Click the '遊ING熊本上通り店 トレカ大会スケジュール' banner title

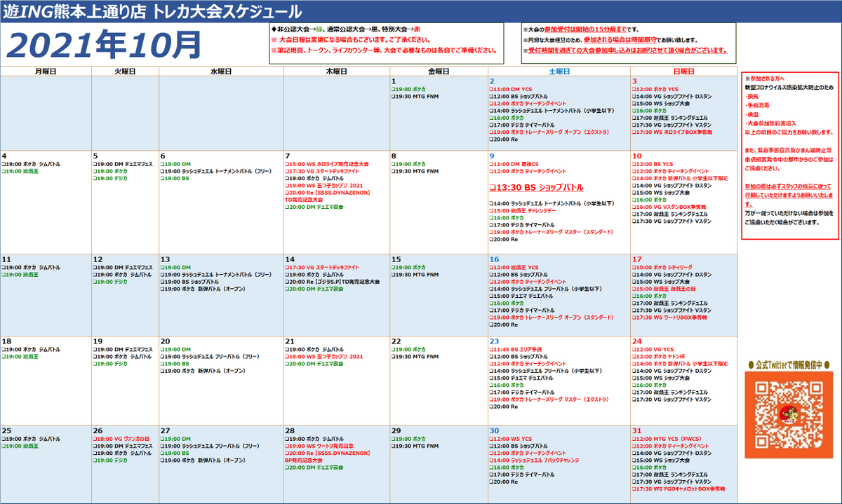(x=154, y=12)
